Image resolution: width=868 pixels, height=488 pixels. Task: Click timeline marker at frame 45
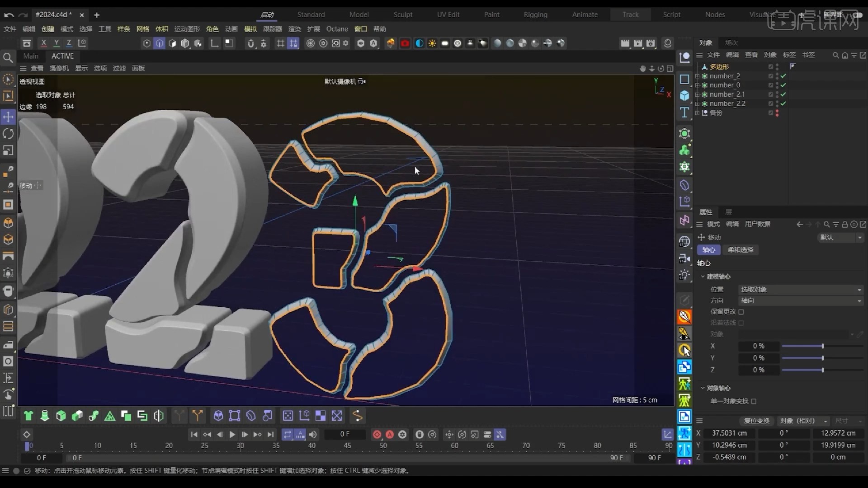pos(347,446)
